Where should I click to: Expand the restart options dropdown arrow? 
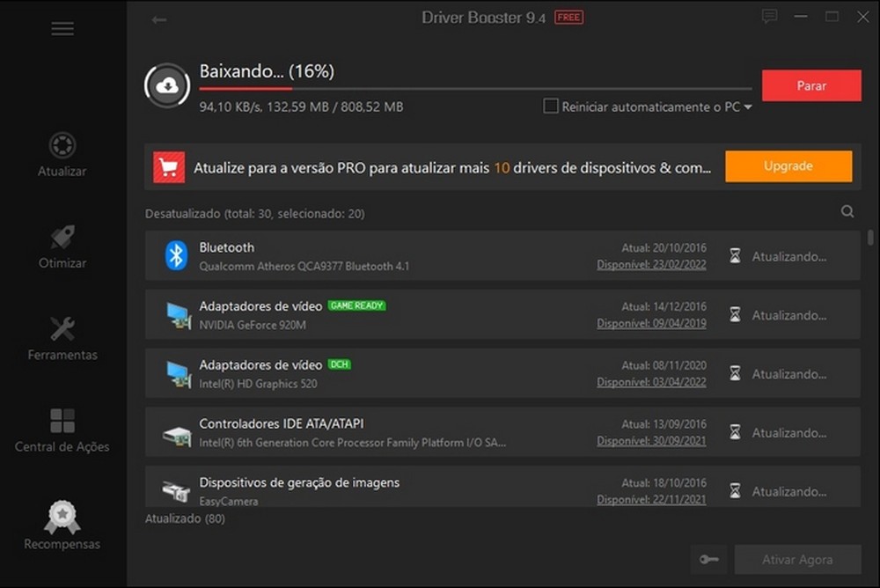tap(746, 106)
